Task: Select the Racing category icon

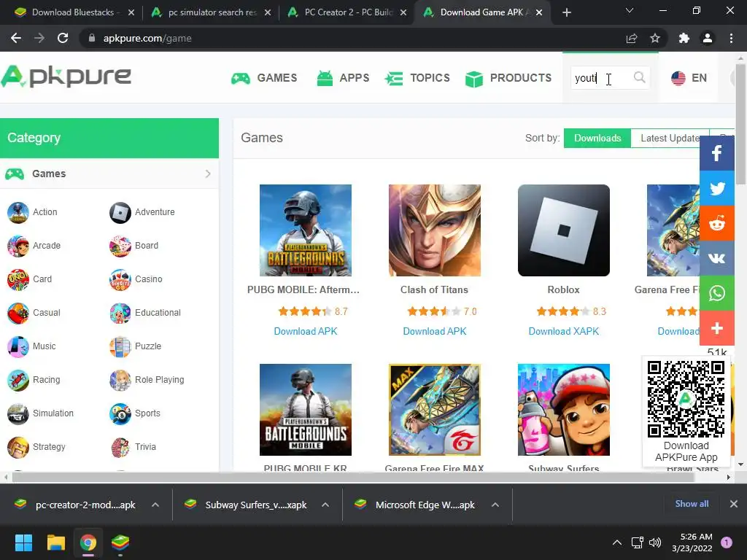Action: coord(18,380)
